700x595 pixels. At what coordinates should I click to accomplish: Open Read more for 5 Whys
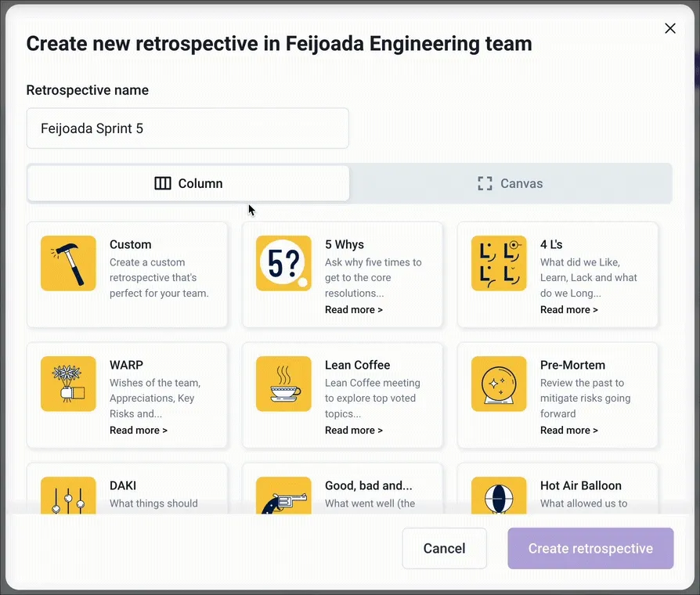(x=354, y=309)
